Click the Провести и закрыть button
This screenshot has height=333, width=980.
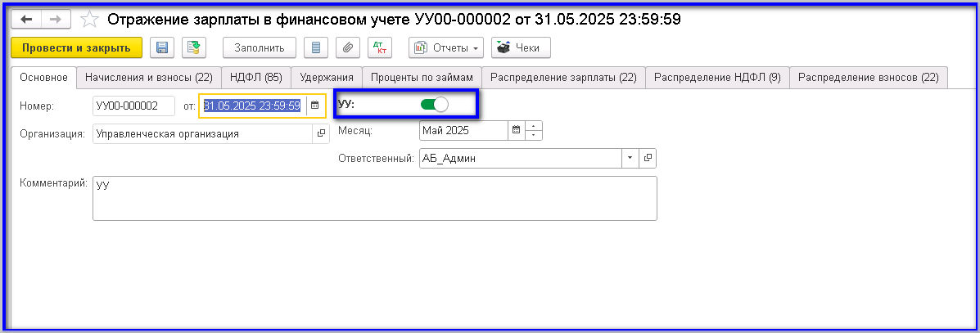(77, 48)
